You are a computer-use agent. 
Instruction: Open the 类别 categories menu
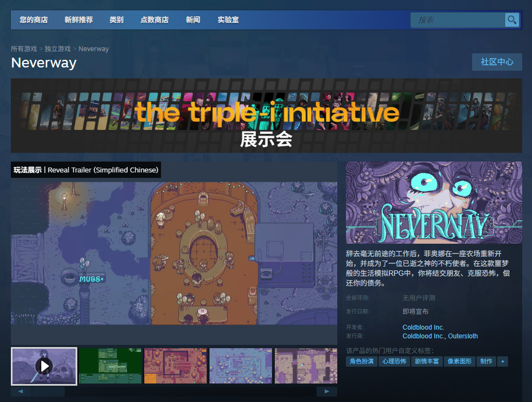click(116, 20)
